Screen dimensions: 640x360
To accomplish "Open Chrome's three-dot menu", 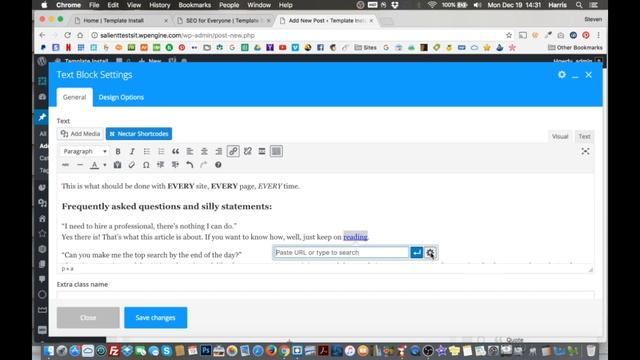I will pos(598,36).
